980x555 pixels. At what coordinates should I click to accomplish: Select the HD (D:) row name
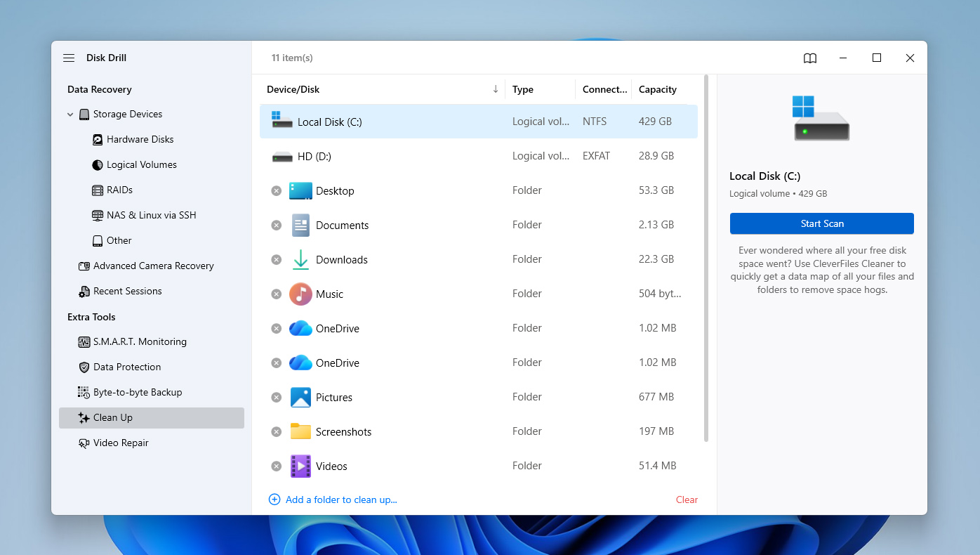pyautogui.click(x=314, y=157)
